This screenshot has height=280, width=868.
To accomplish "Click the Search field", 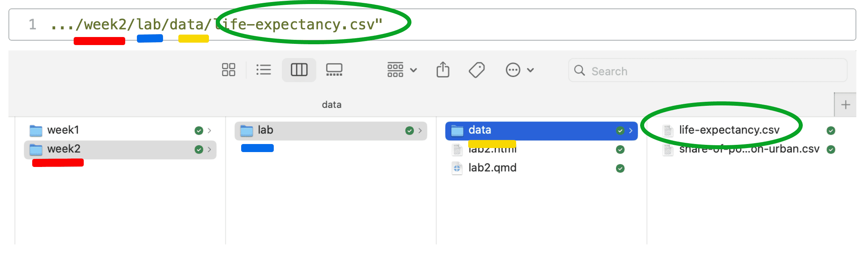I will [709, 71].
